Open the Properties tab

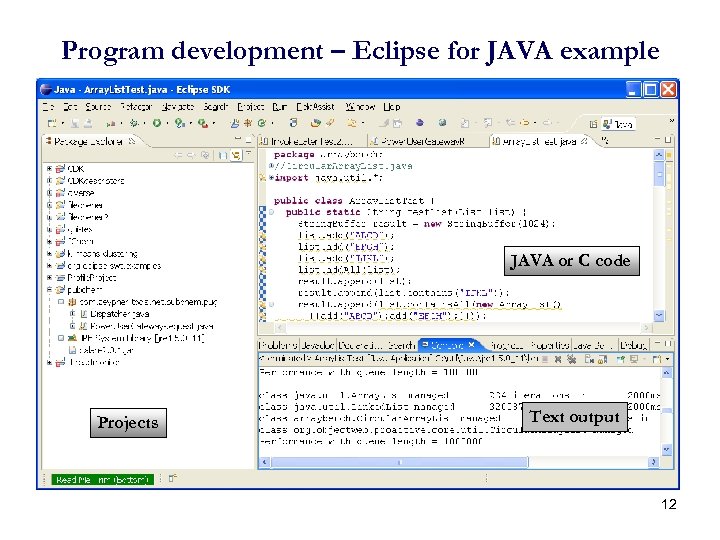click(x=550, y=345)
